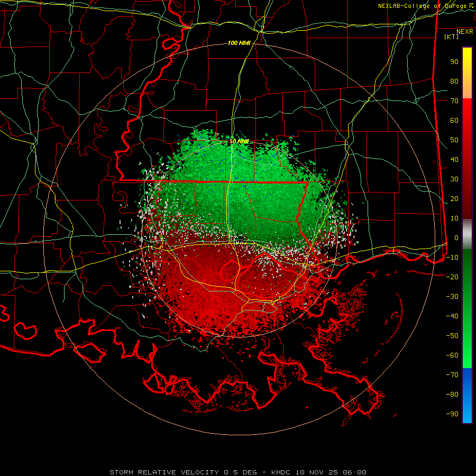The image size is (476, 476).
Task: Click the 20 value on the velocity scale
Action: pyautogui.click(x=454, y=199)
